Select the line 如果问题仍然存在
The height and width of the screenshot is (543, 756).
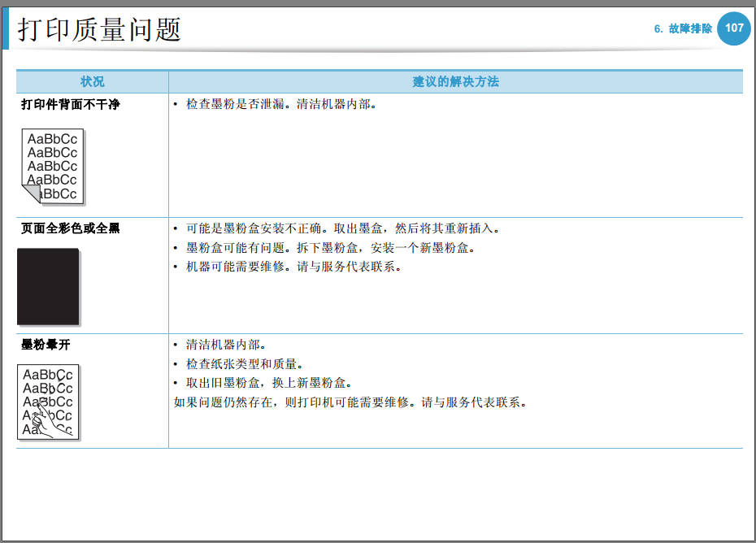click(350, 402)
